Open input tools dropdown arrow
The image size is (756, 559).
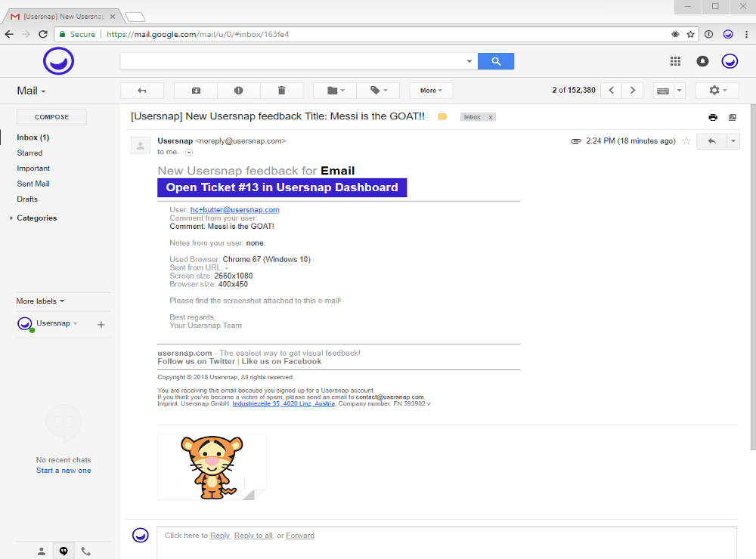pyautogui.click(x=680, y=91)
